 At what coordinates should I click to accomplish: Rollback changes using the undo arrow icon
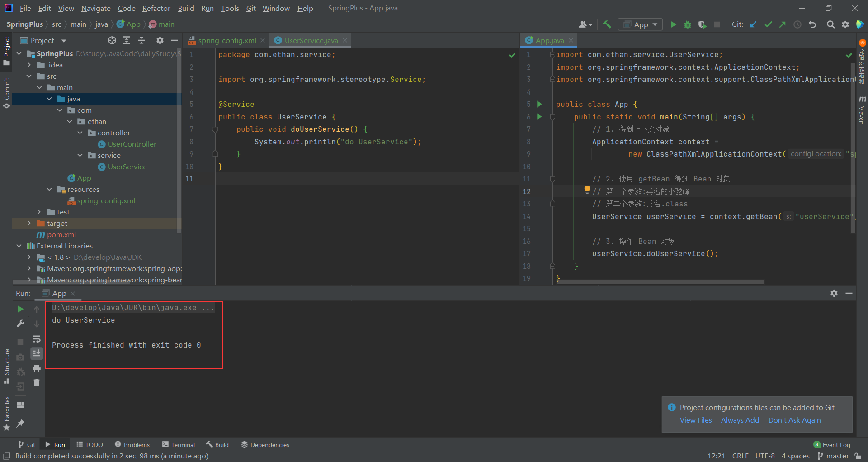812,24
